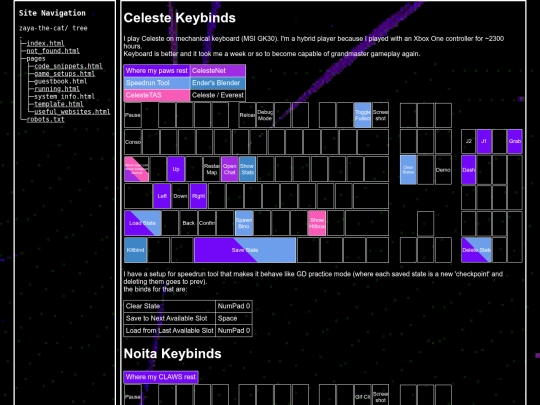This screenshot has width=540, height=405.
Task: Go to code_snippets.html page
Action: pyautogui.click(x=68, y=66)
